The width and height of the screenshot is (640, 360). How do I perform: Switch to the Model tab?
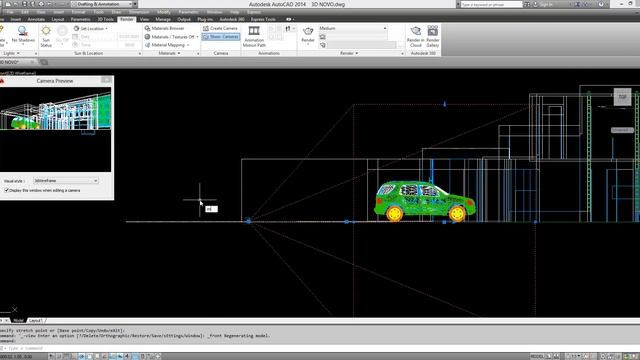click(x=18, y=320)
